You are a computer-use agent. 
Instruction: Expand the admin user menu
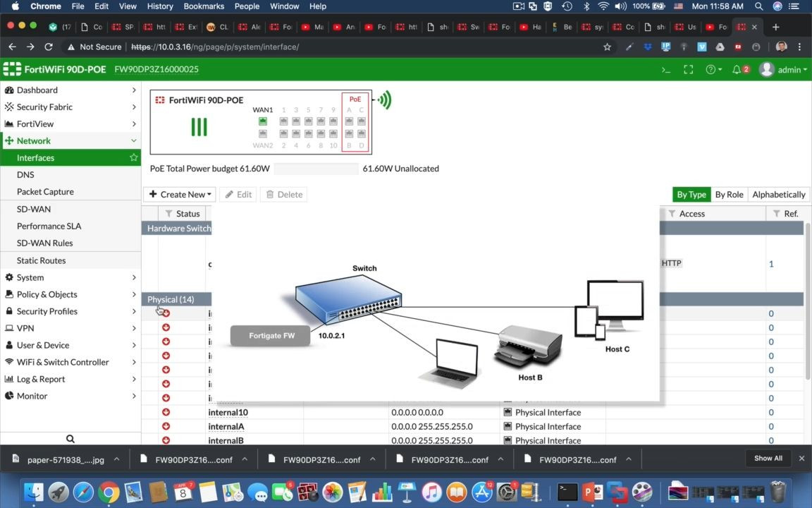point(784,70)
